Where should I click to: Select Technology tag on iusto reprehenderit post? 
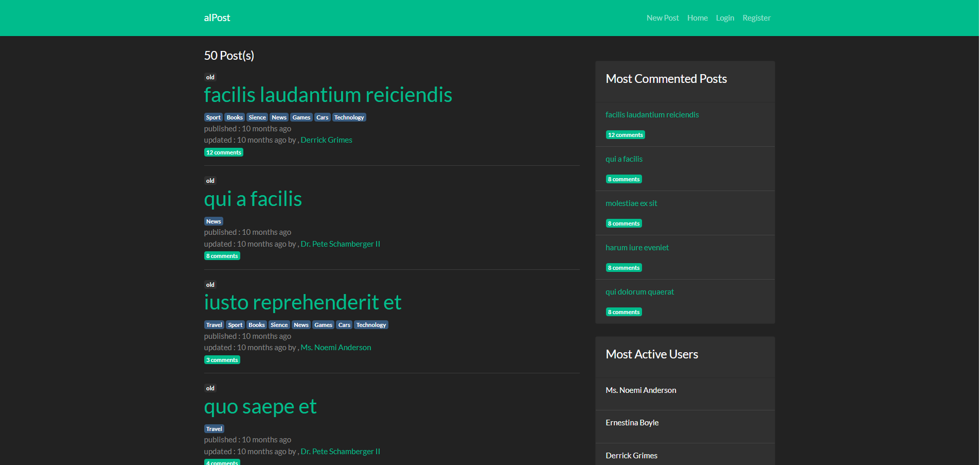coord(371,325)
